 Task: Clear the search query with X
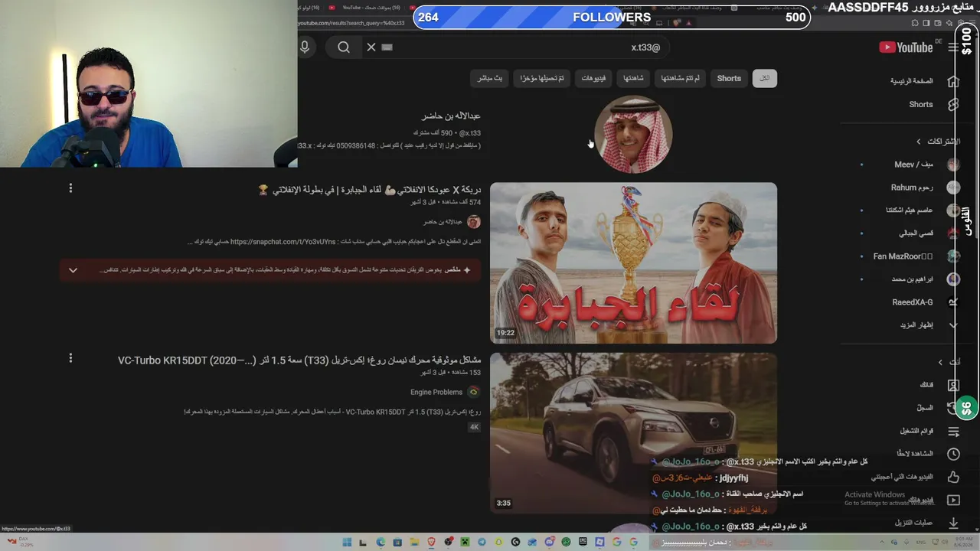pos(371,47)
